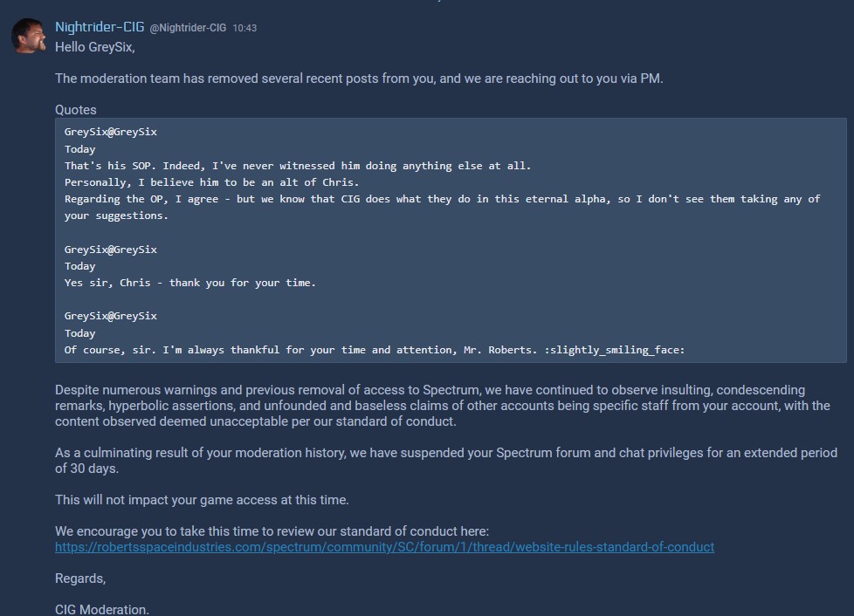The width and height of the screenshot is (854, 616).
Task: Click the 'alt of Chris' quoted sentence
Action: (212, 182)
